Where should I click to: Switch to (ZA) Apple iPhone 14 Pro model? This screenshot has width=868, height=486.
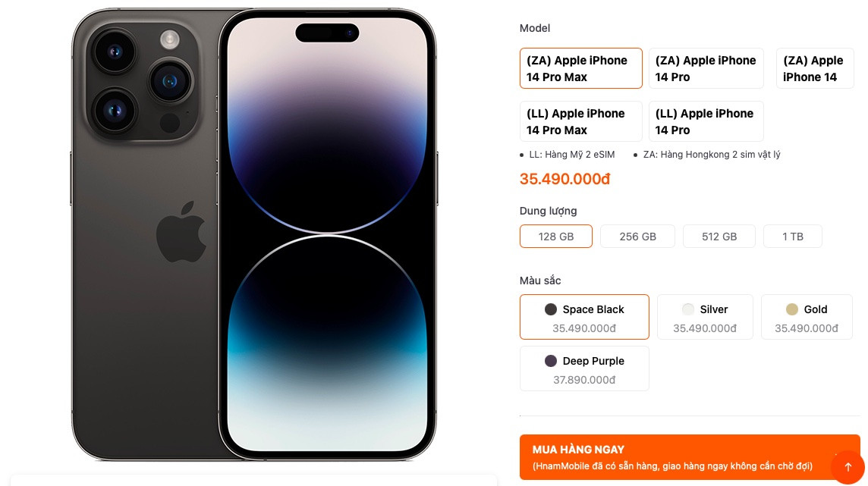[706, 68]
